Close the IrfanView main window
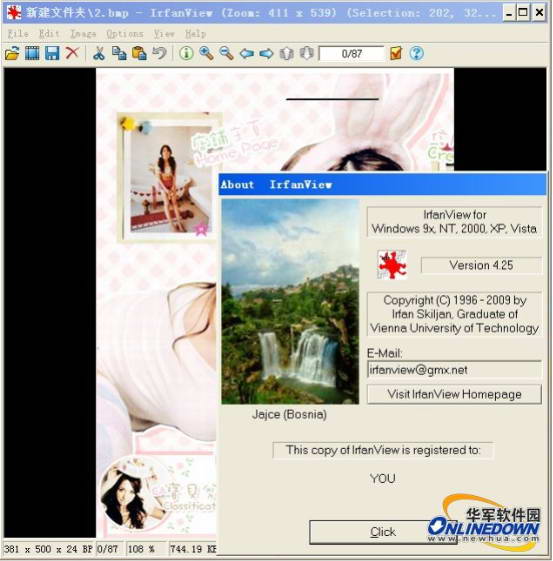 (x=539, y=13)
